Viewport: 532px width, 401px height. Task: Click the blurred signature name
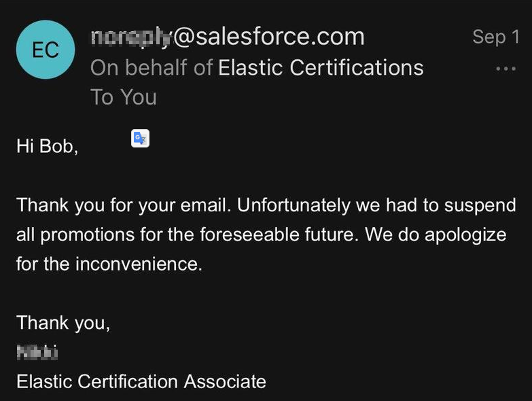(x=37, y=352)
